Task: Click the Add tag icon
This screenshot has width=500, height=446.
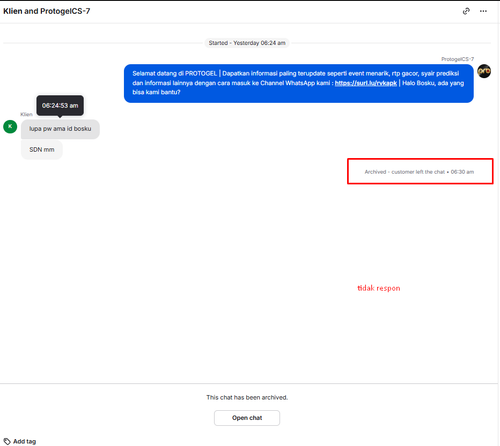Action: tap(7, 441)
